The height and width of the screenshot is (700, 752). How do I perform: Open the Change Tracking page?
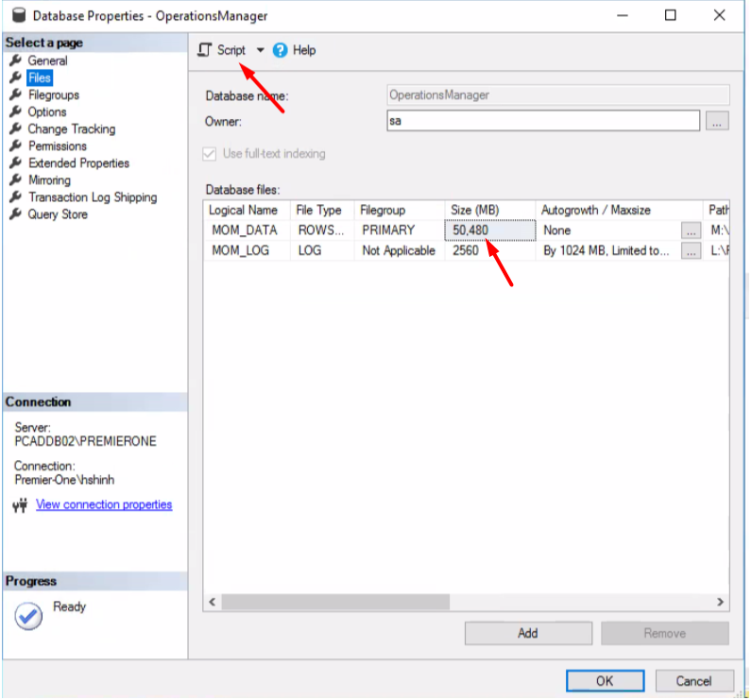click(72, 129)
